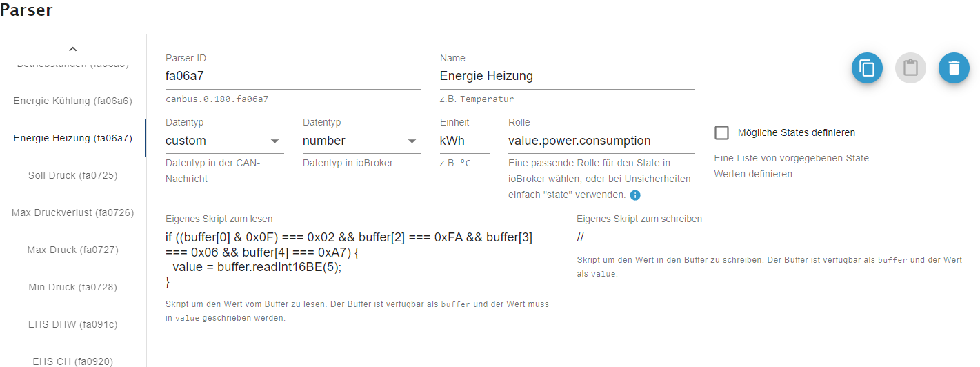Open the Max Druckverlust (fa0726) parser

pos(72,212)
